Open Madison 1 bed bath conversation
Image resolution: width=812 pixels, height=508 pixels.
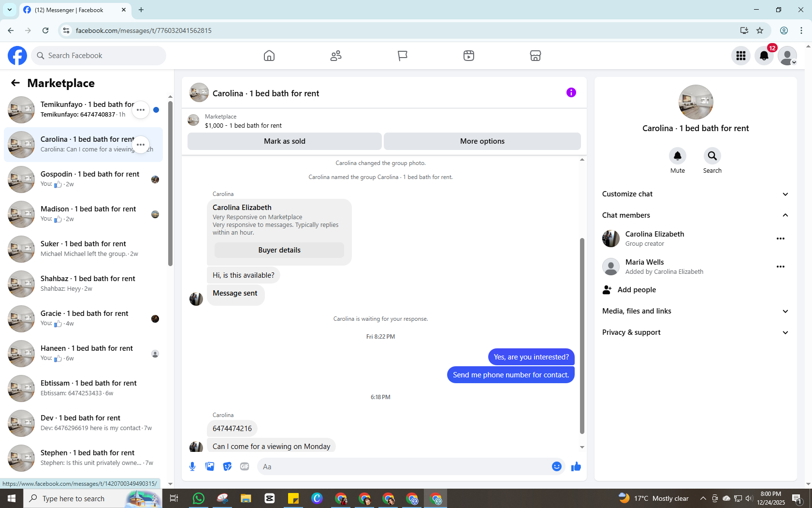click(x=84, y=214)
